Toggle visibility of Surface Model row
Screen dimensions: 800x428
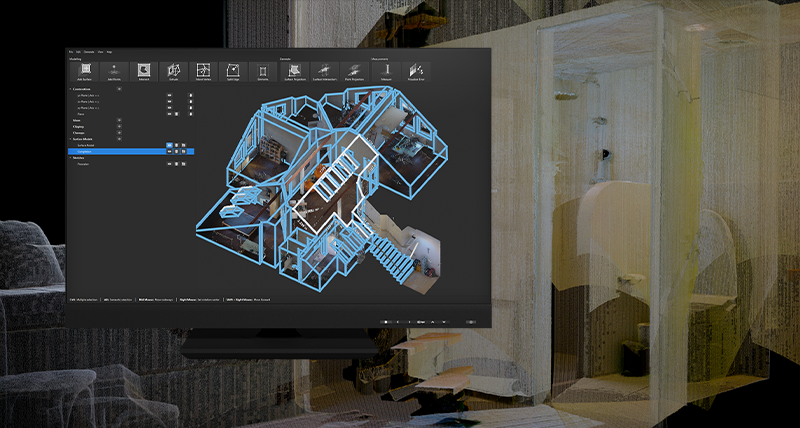coord(169,145)
